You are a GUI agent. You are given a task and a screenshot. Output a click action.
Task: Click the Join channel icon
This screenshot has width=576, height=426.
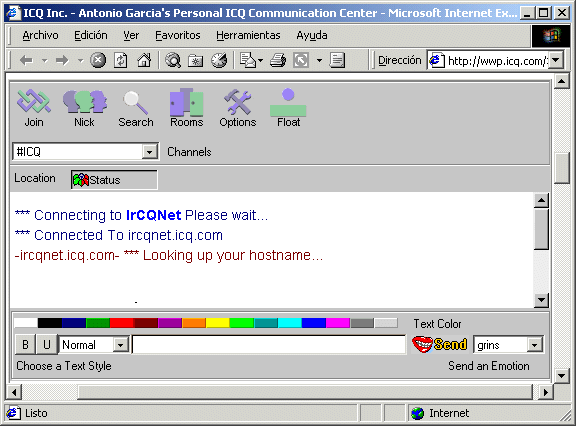[34, 101]
